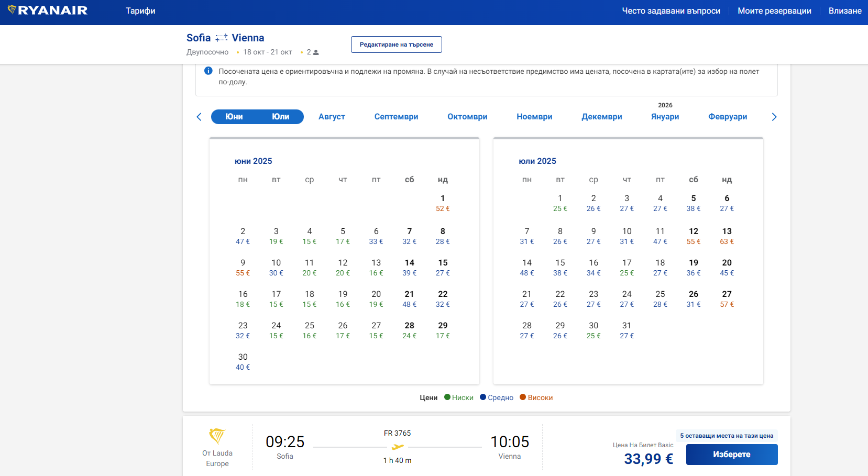Click the green Ниски price legend dot
The width and height of the screenshot is (868, 476).
point(447,397)
